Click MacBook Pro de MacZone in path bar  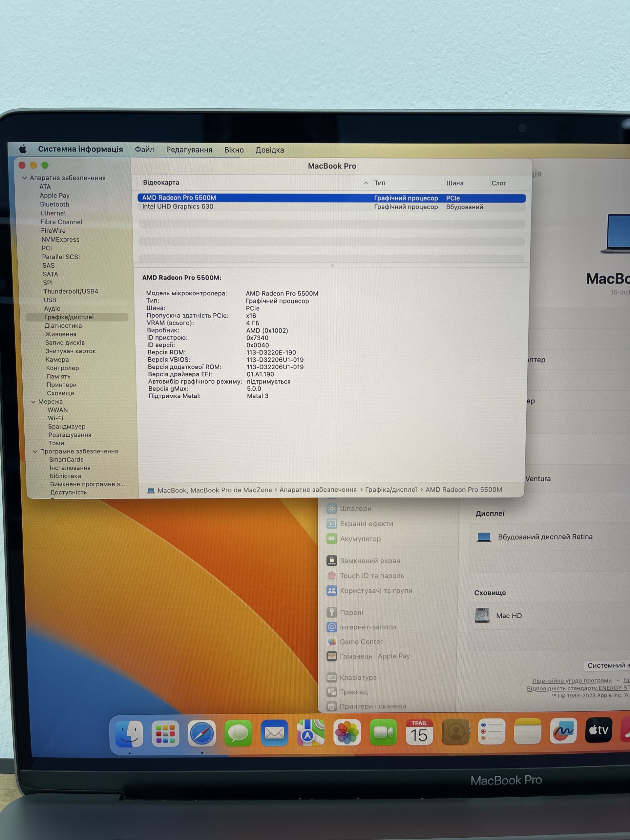pos(215,490)
